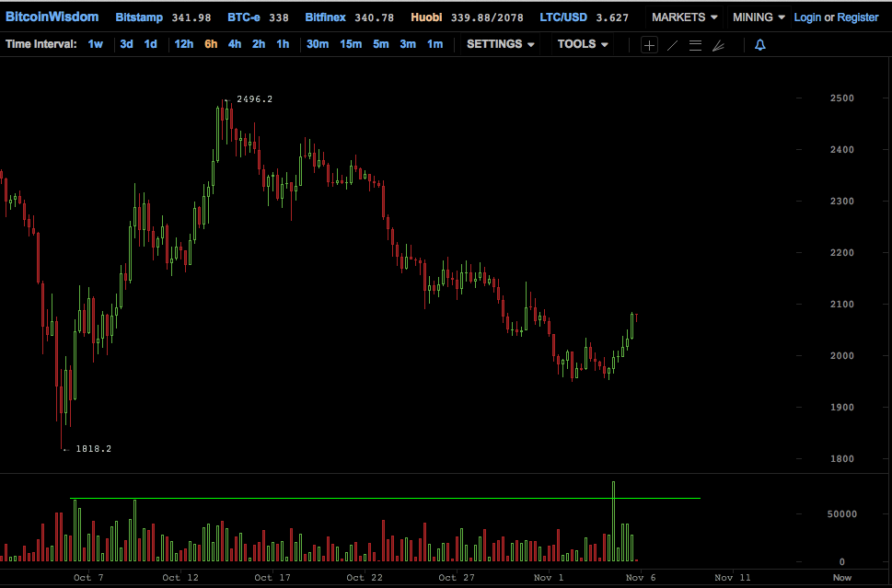Click the 50000 volume axis label
This screenshot has width=892, height=588.
pos(842,514)
